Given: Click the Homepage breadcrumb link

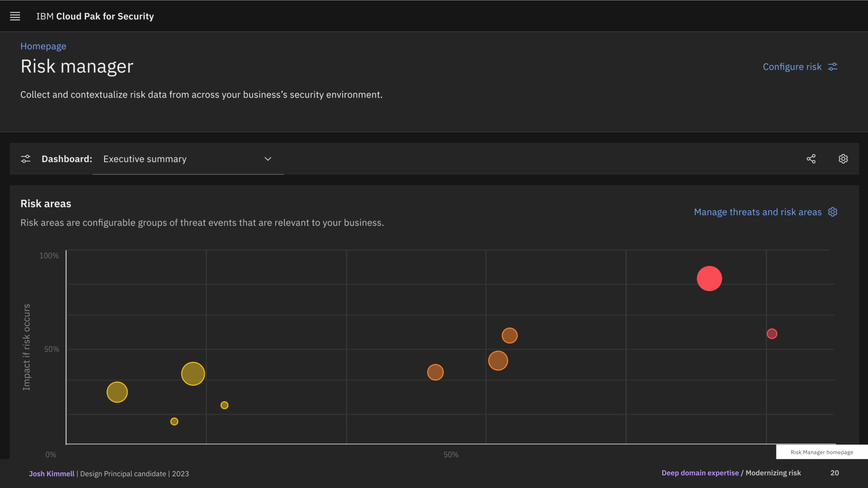Looking at the screenshot, I should (x=43, y=46).
